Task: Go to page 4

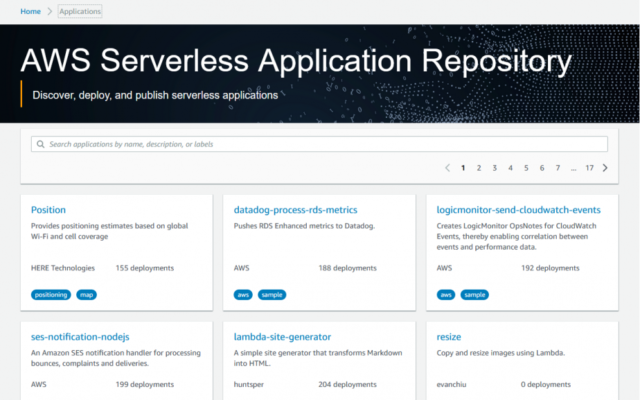Action: tap(510, 168)
